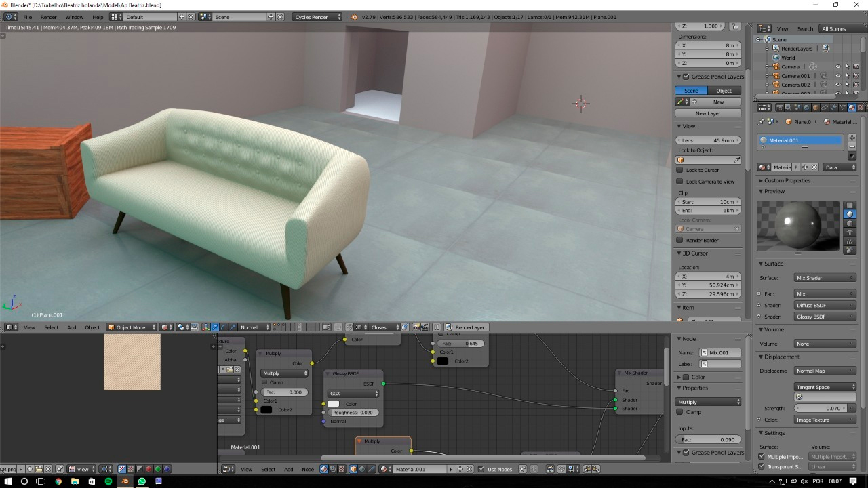This screenshot has height=488, width=868.
Task: Open the Cycles Render engine dropdown
Action: [x=316, y=16]
